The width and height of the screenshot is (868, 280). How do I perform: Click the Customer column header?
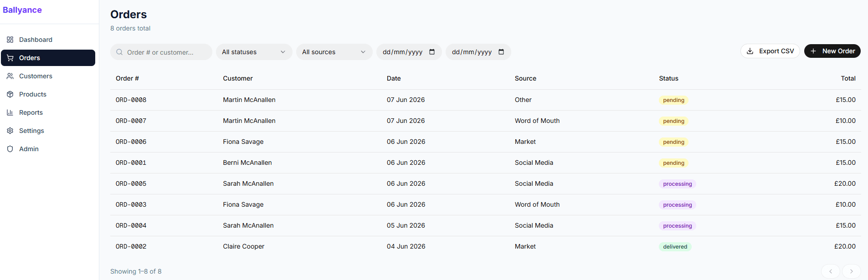(238, 78)
